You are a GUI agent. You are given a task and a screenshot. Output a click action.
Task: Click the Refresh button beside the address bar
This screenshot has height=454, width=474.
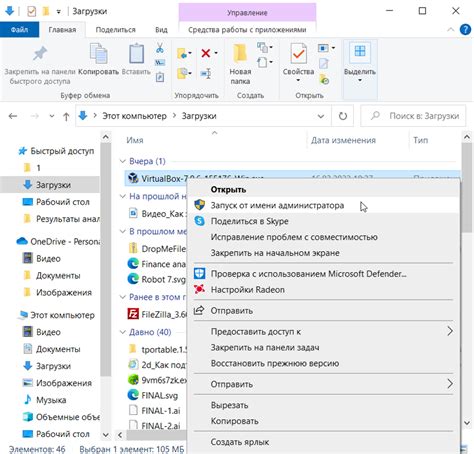coord(343,116)
